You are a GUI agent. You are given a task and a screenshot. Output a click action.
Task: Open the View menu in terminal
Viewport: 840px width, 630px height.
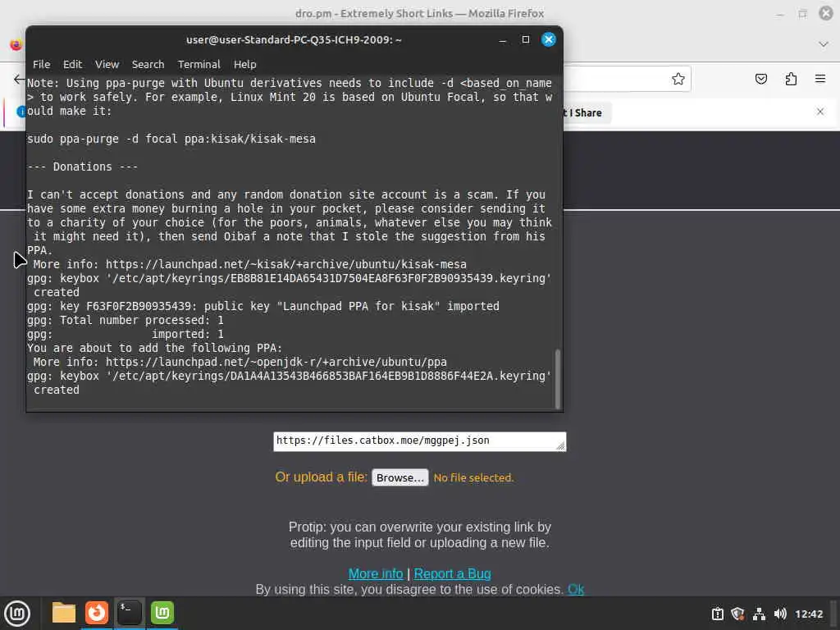pos(107,64)
